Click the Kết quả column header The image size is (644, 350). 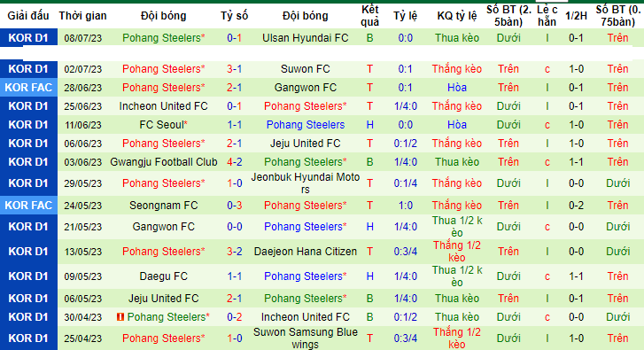(x=369, y=16)
